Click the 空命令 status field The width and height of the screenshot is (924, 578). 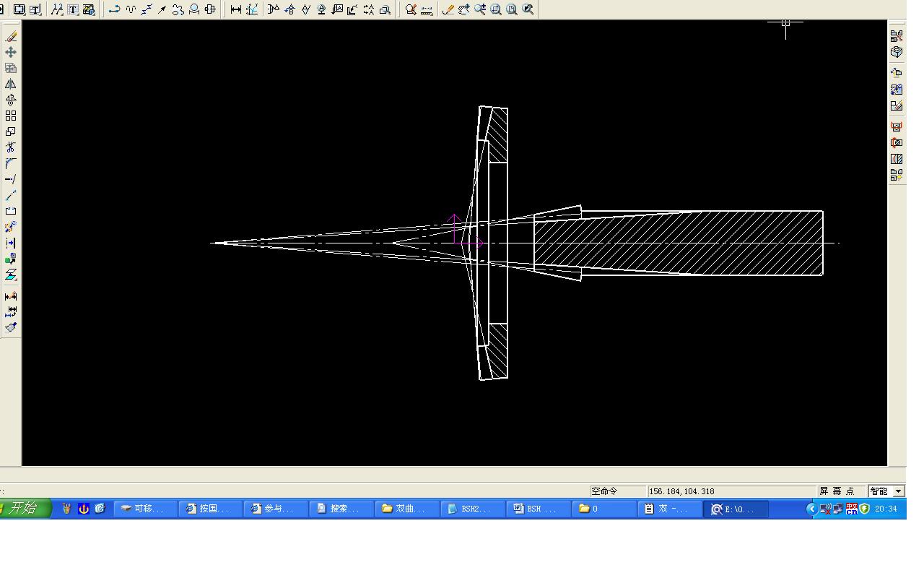(x=618, y=491)
